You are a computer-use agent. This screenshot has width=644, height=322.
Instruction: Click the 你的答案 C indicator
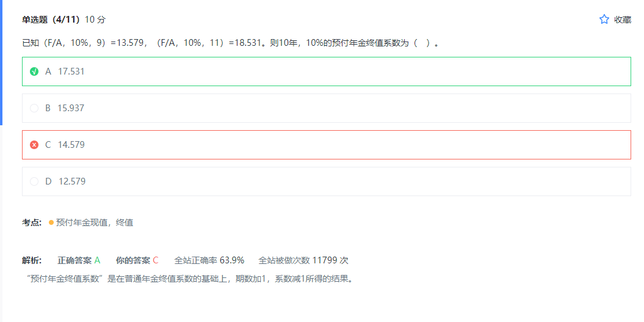click(137, 260)
